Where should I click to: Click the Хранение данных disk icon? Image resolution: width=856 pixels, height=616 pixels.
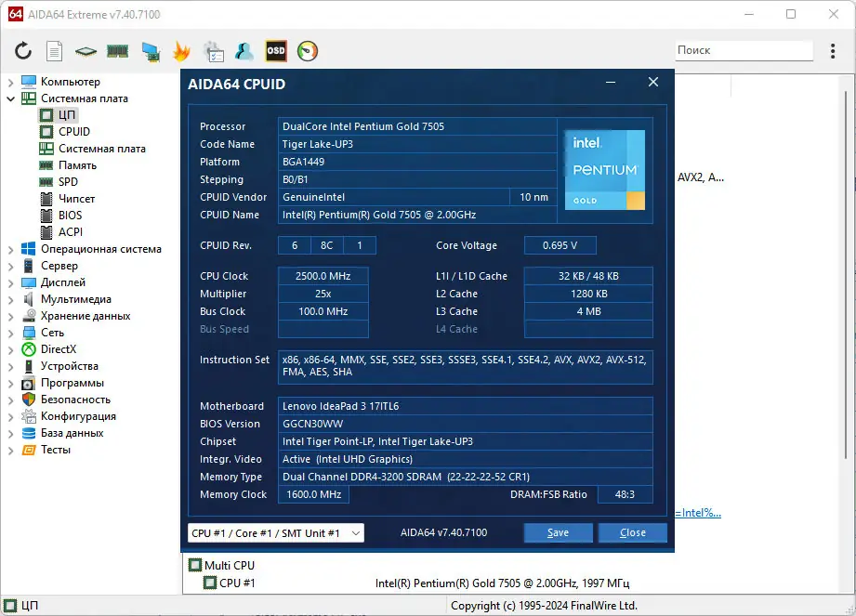(x=29, y=316)
